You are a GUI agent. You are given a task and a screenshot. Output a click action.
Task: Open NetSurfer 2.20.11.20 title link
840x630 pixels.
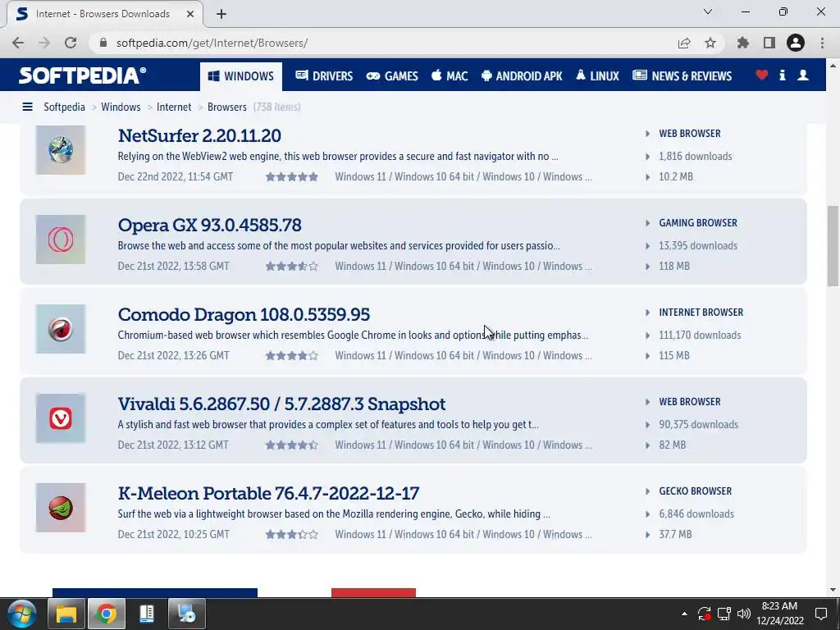[x=199, y=135]
